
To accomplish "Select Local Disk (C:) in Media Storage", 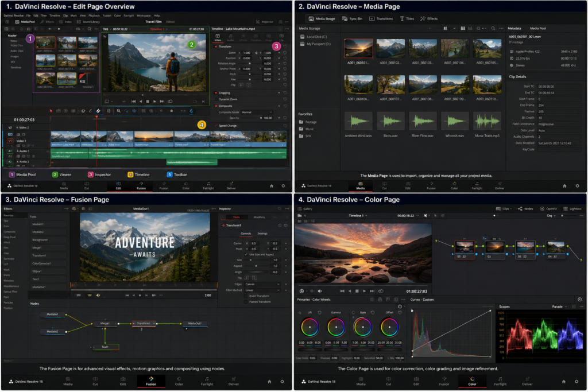I will (314, 37).
